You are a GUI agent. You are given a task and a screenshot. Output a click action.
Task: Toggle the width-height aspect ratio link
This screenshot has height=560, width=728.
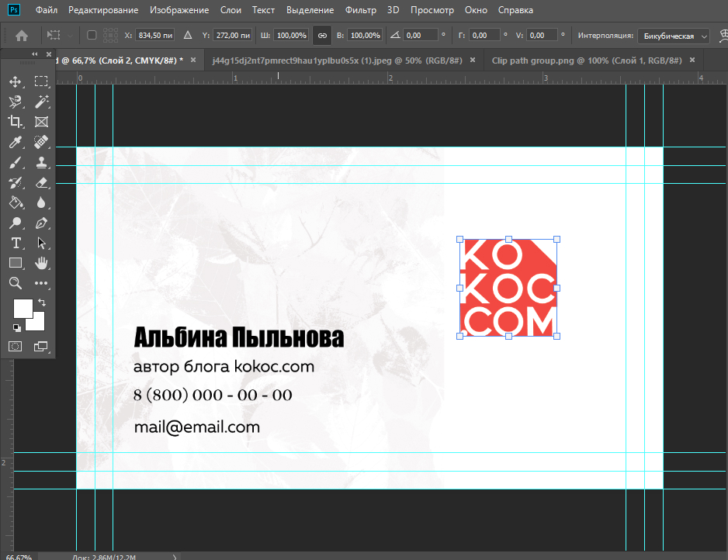click(x=322, y=36)
